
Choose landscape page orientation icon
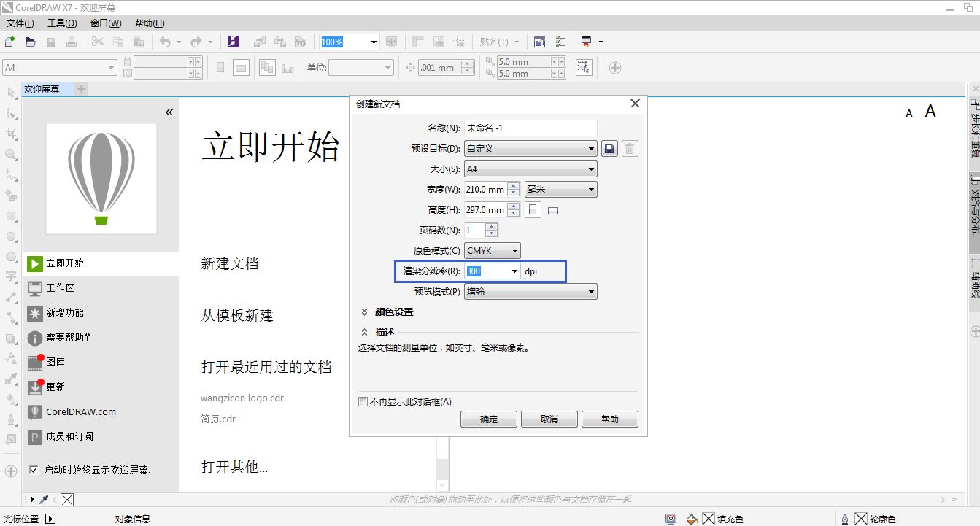click(x=553, y=211)
